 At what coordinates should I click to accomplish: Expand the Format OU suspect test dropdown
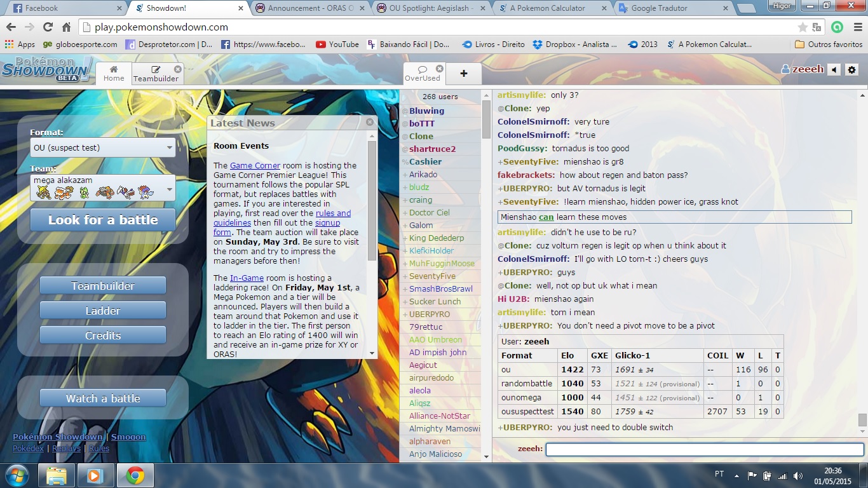coord(103,147)
